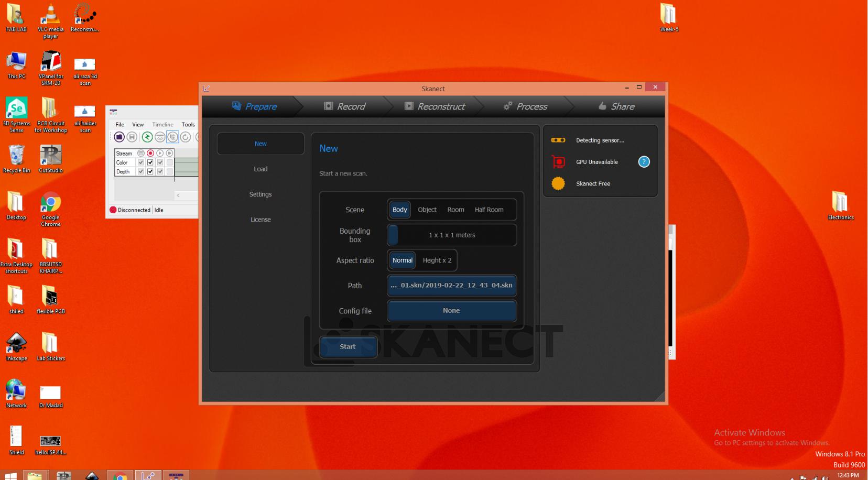This screenshot has height=480, width=868.
Task: Select the Network desktop icon
Action: 16,394
